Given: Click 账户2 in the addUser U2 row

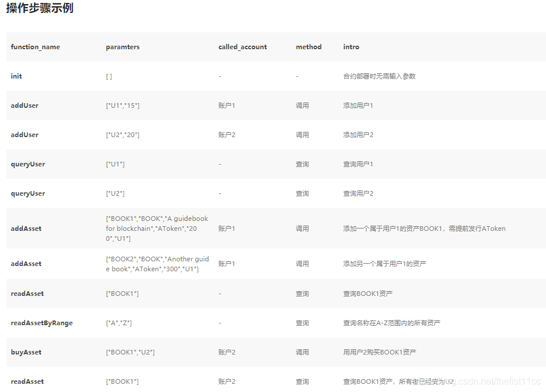Looking at the screenshot, I should coord(227,135).
